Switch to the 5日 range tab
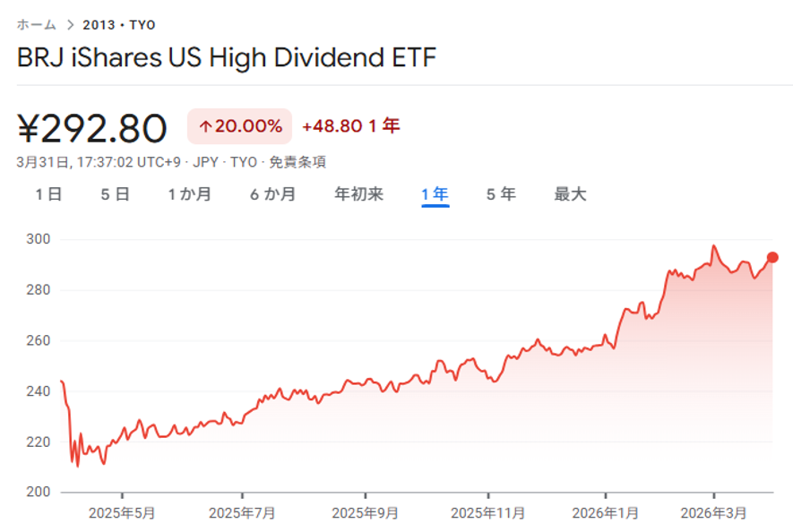This screenshot has height=532, width=793. coord(116,194)
